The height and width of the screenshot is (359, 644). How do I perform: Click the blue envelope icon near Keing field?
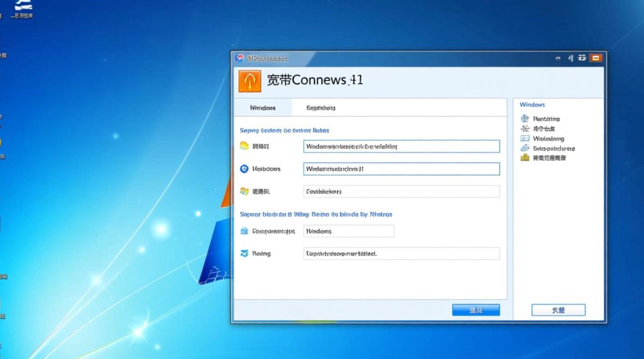243,253
